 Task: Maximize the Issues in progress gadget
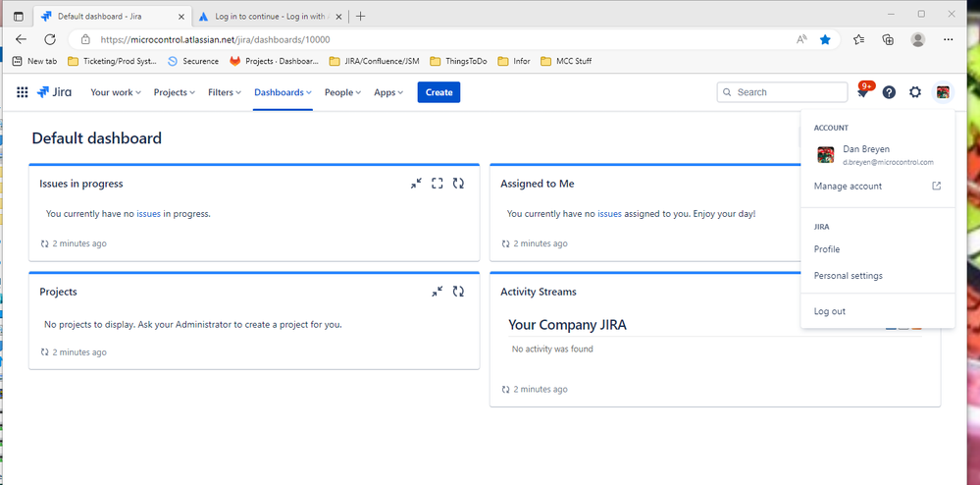438,184
